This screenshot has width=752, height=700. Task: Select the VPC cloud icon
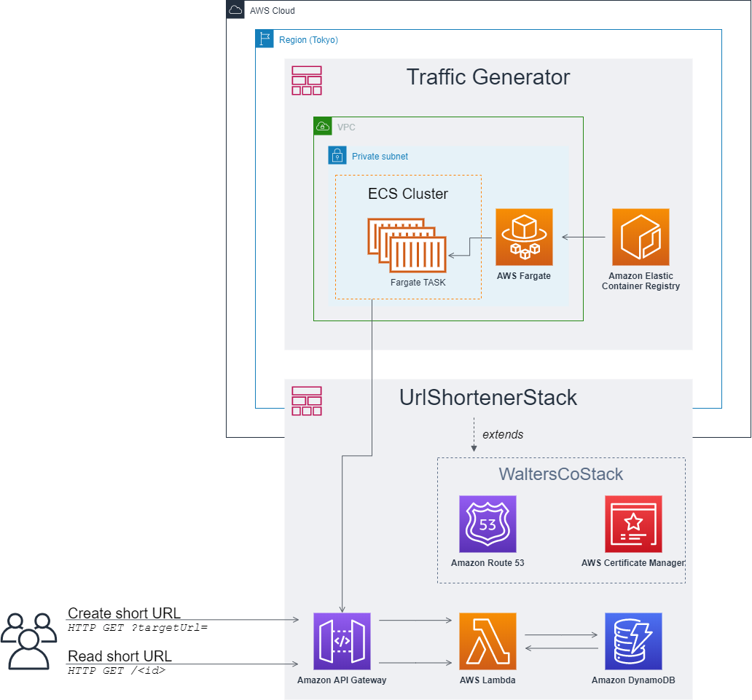pyautogui.click(x=323, y=126)
